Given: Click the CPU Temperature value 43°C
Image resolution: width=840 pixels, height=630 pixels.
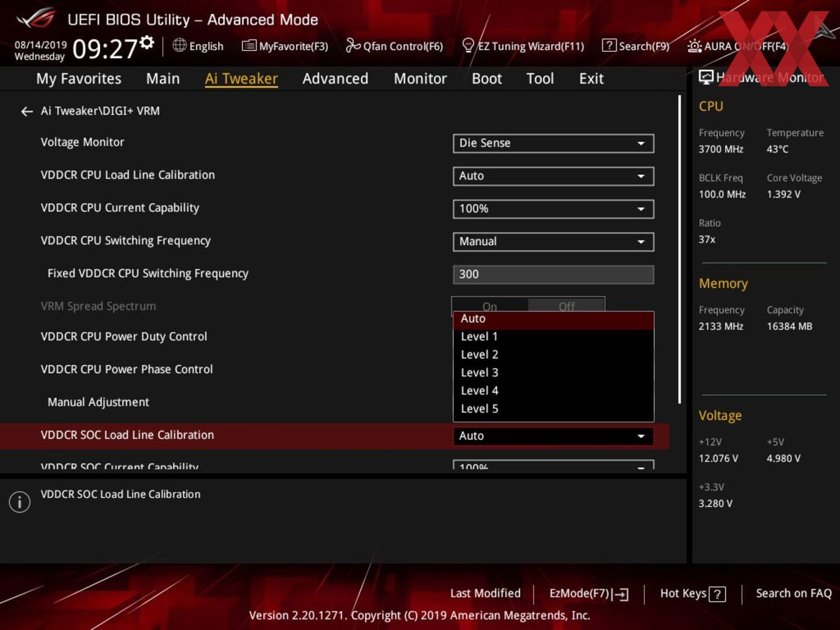Looking at the screenshot, I should pos(778,149).
